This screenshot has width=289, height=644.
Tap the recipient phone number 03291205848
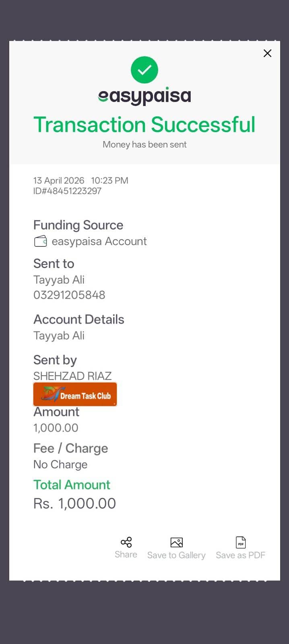pos(69,295)
